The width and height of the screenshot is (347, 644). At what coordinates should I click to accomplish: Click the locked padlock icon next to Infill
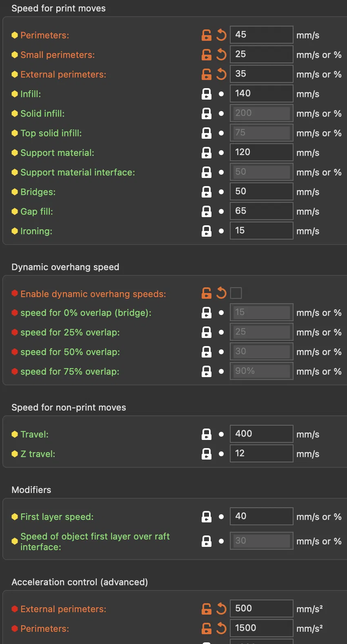click(x=207, y=94)
